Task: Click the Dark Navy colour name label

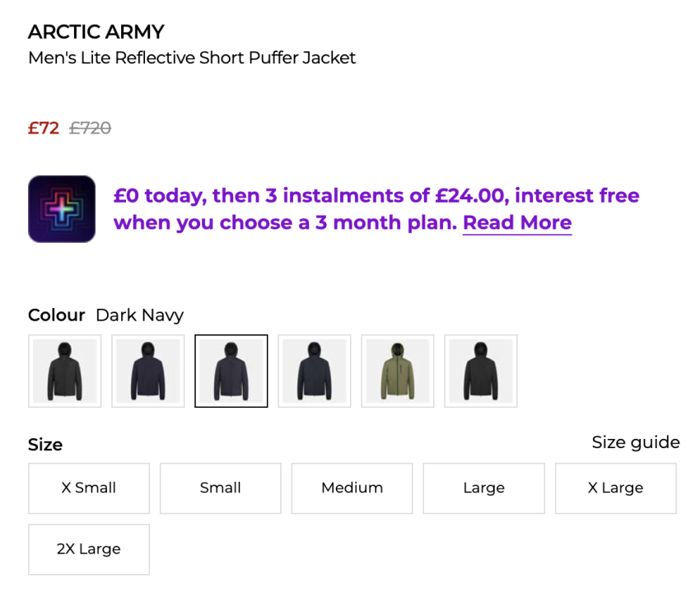Action: coord(139,315)
